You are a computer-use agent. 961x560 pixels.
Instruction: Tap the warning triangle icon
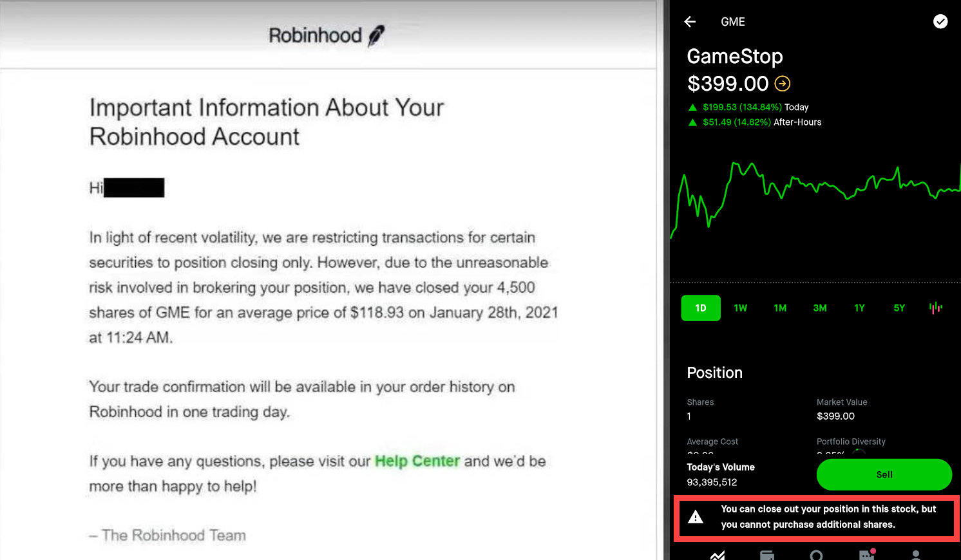696,517
